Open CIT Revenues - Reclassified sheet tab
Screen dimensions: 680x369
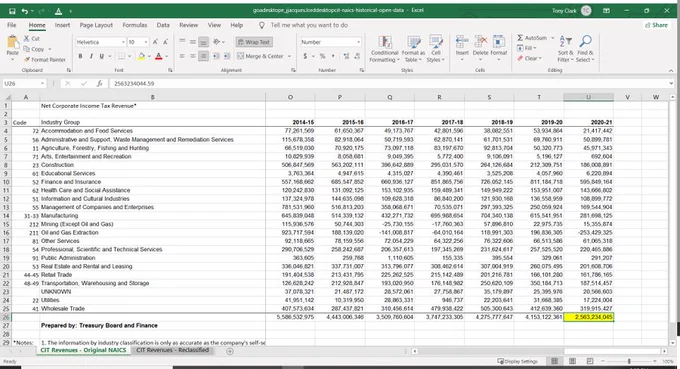[172, 350]
